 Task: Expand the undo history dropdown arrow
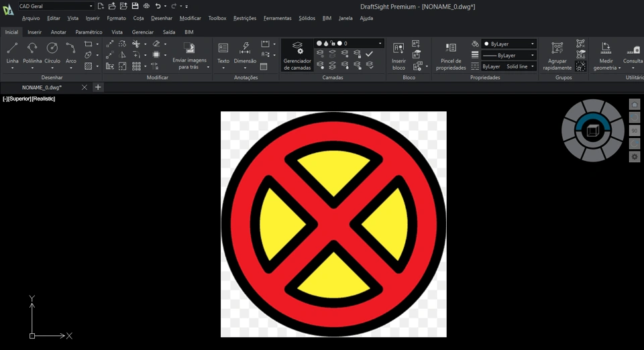coord(165,6)
